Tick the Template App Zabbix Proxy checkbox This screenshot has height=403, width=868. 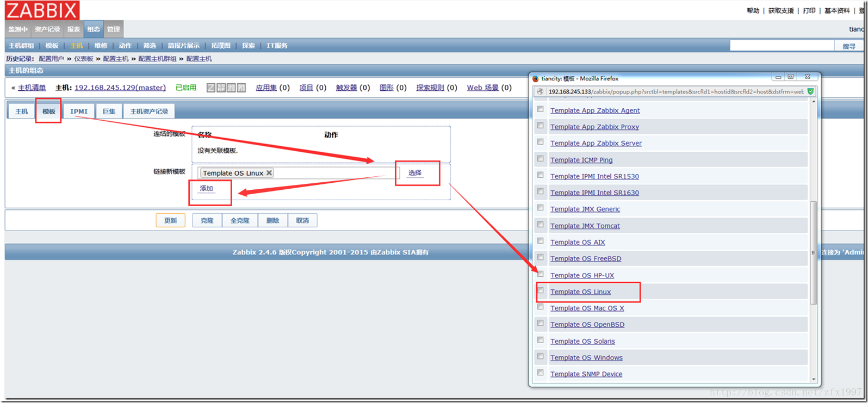[540, 126]
